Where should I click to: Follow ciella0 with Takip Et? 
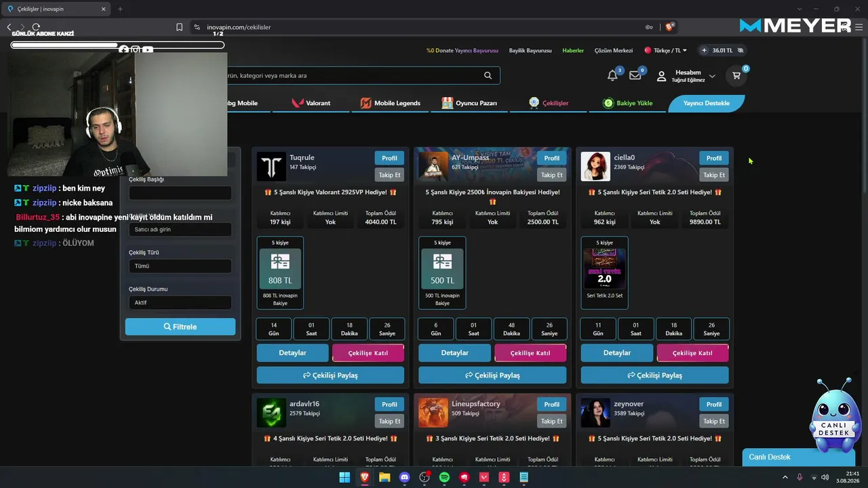(x=714, y=175)
